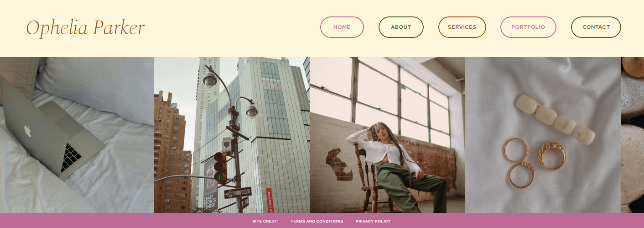Open the city skyscraper street photo
The width and height of the screenshot is (644, 228).
[232, 135]
